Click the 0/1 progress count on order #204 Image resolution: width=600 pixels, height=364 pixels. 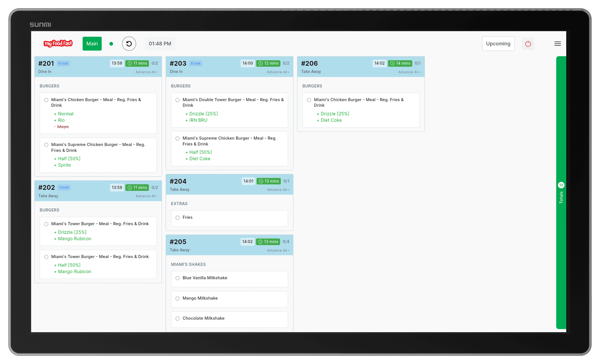(x=286, y=181)
